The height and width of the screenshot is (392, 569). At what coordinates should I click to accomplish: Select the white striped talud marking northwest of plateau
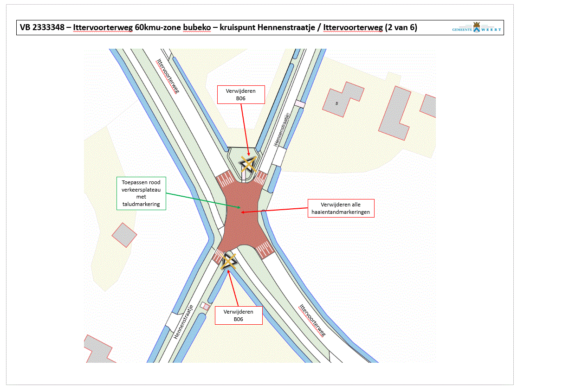(x=226, y=178)
